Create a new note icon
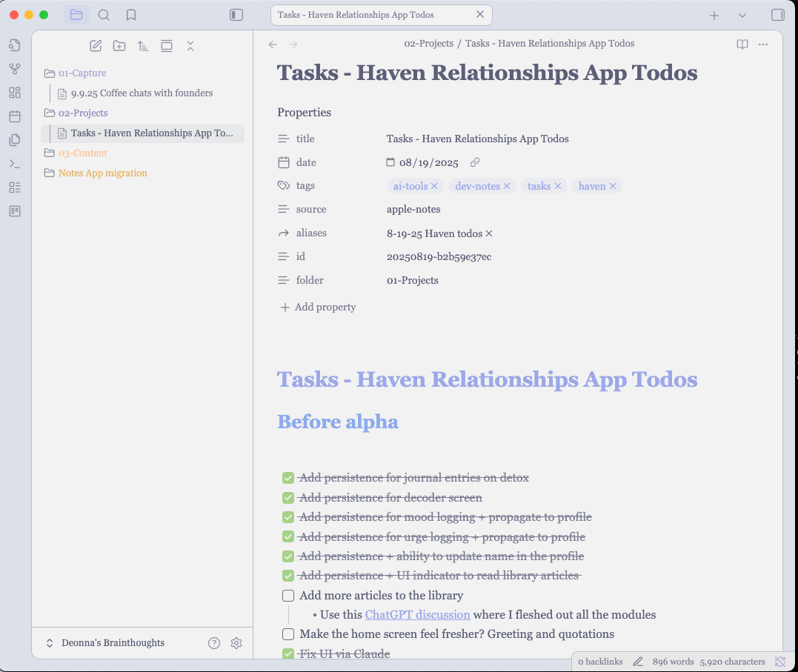798x672 pixels. click(x=96, y=46)
